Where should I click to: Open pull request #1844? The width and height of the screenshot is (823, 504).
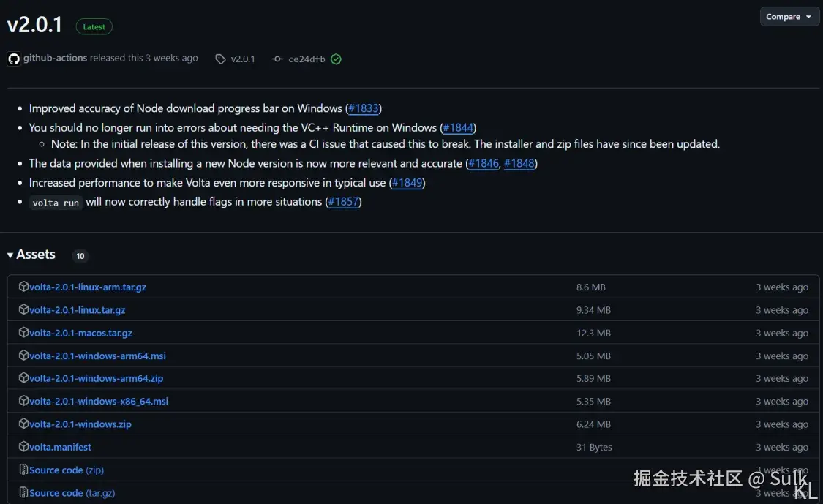pyautogui.click(x=458, y=127)
